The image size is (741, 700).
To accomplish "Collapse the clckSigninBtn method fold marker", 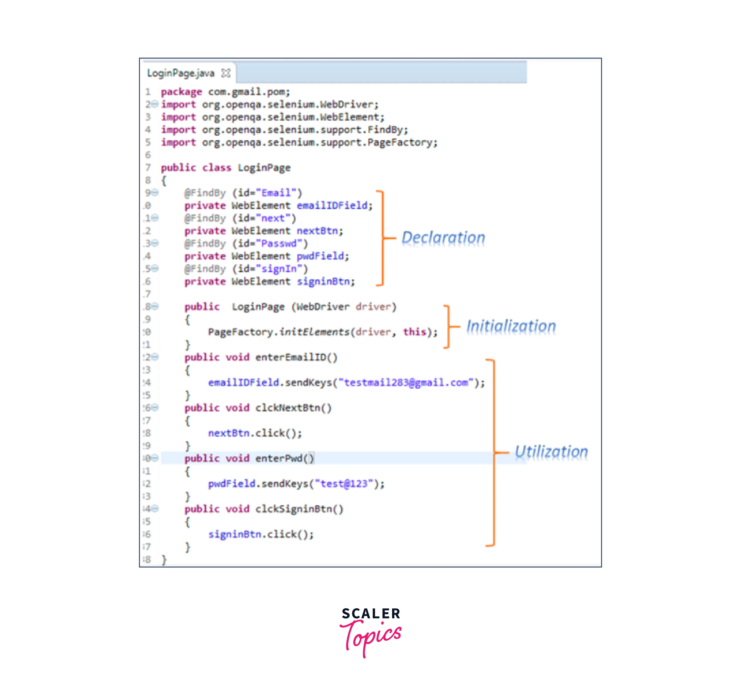I will tap(155, 509).
